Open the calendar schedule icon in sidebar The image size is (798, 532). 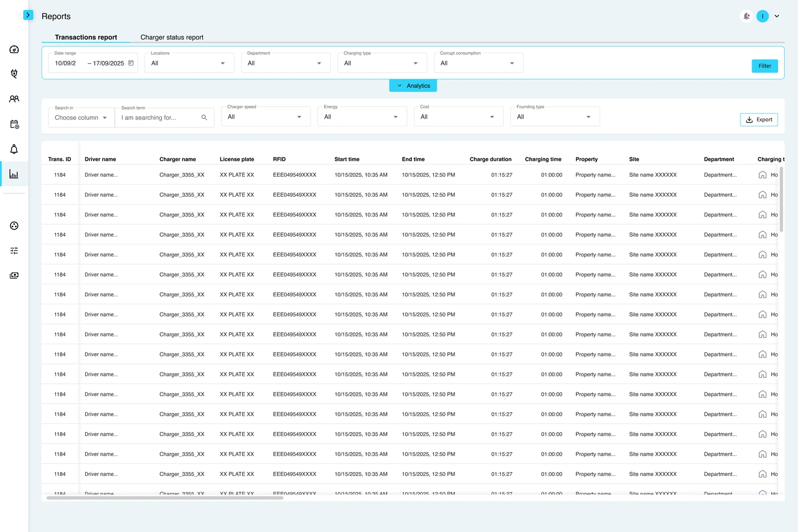point(14,124)
